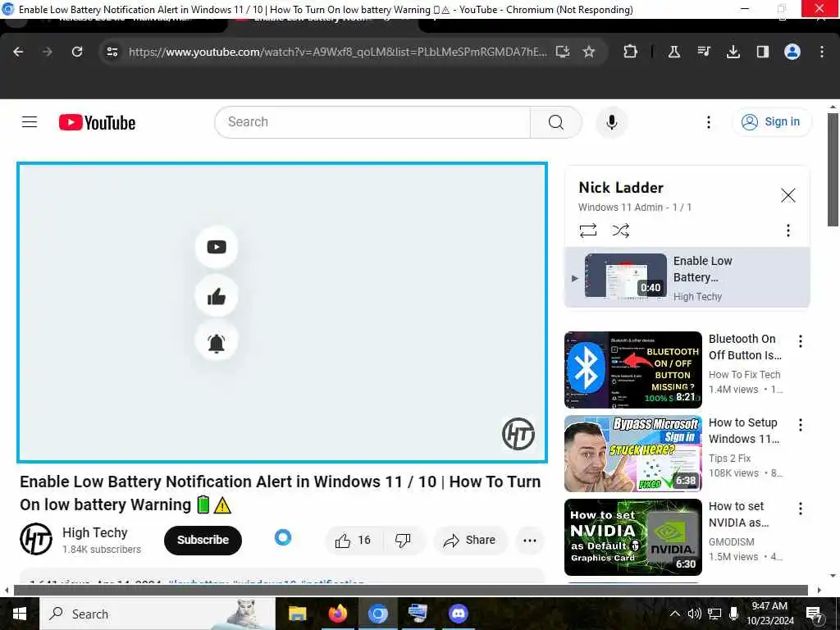
Task: Click the thumbs-up icon in the video
Action: (217, 295)
